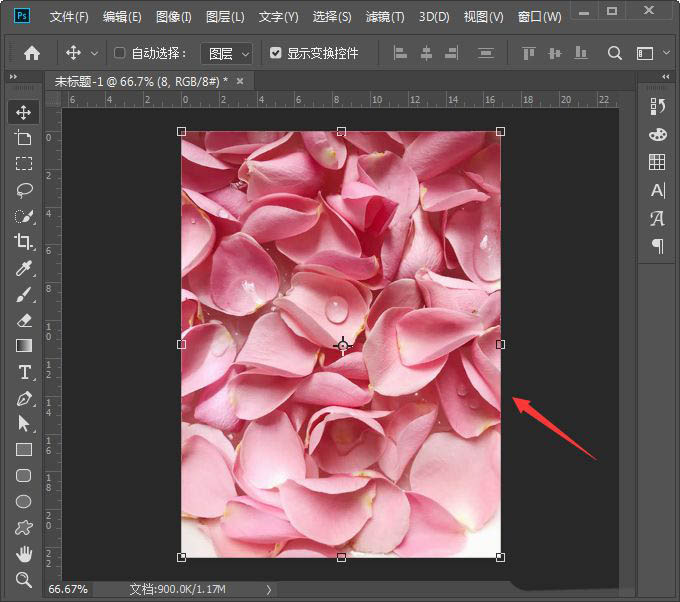
Task: Align bottom edges of layers
Action: click(580, 53)
